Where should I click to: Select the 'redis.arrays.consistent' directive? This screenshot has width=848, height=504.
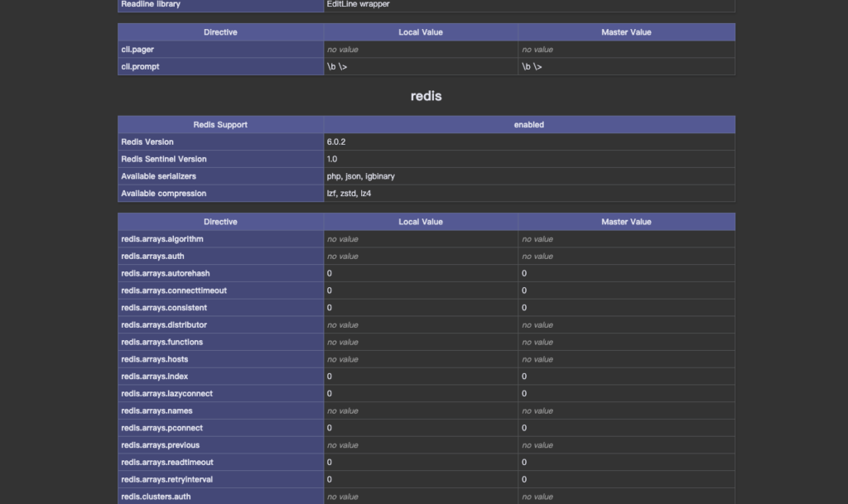tap(164, 308)
